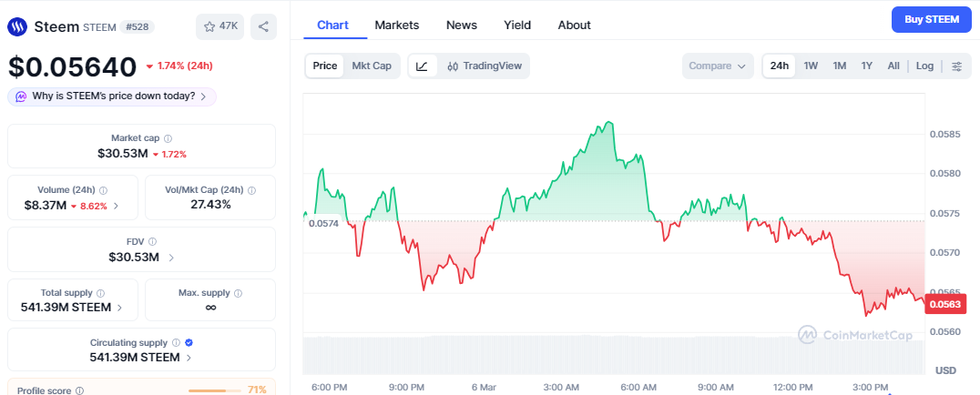
Task: Expand the Total supply details chevron
Action: tap(120, 308)
